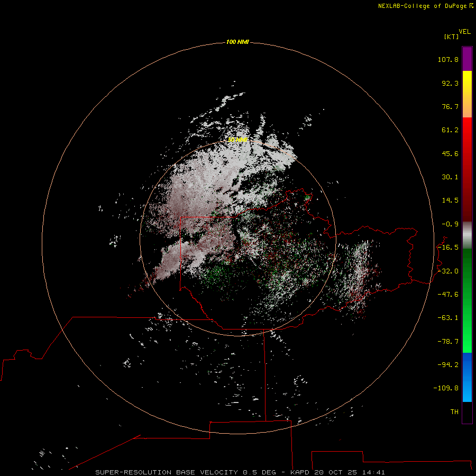The image size is (476, 476).
Task: Click the 76.7 velocity scale value
Action: (x=450, y=106)
